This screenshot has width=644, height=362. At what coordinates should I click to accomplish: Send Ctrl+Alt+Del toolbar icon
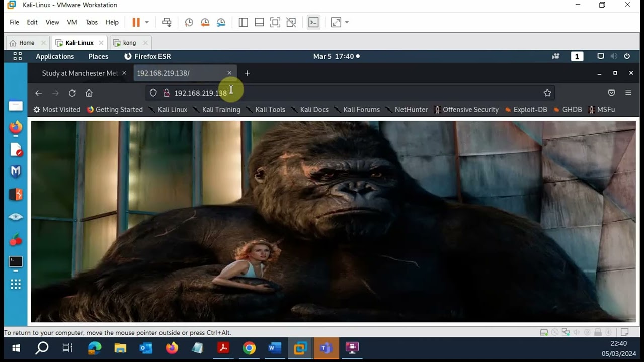pos(167,22)
